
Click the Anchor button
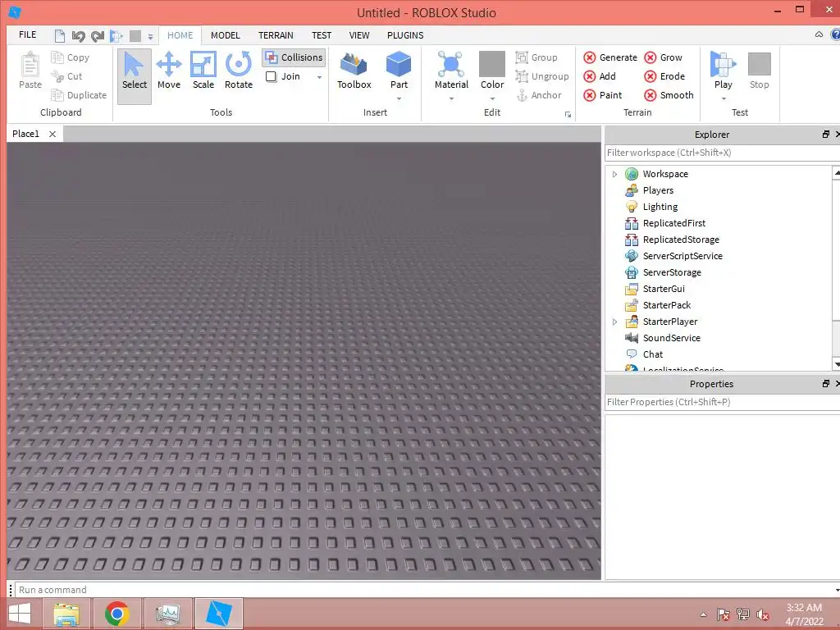click(538, 95)
